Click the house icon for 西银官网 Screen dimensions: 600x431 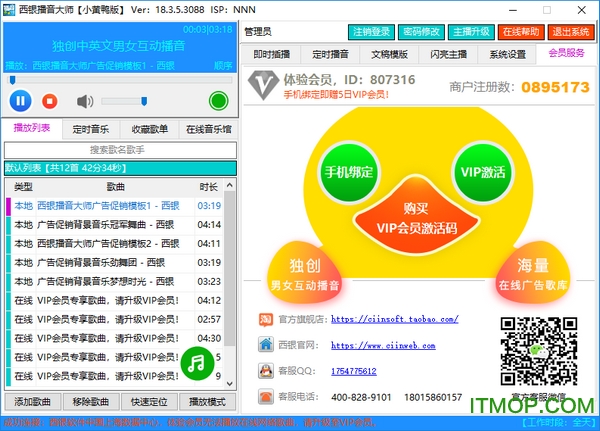[x=266, y=344]
